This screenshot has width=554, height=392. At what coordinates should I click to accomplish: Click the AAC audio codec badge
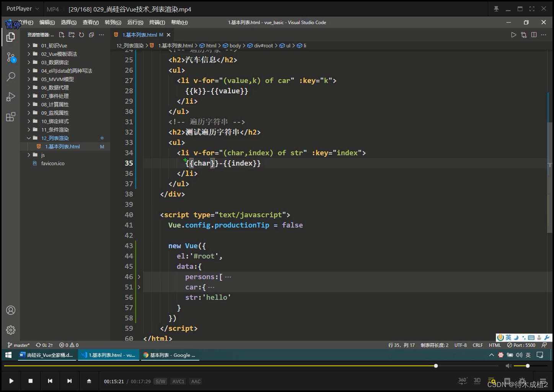pos(196,381)
